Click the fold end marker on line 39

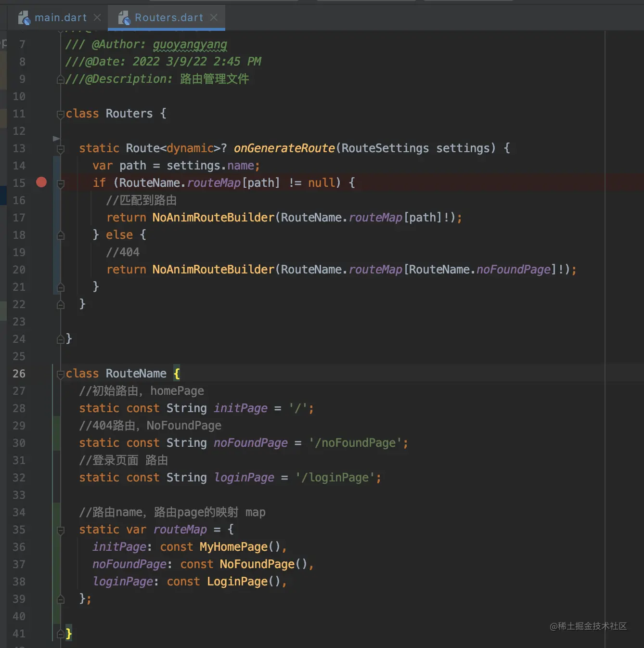61,599
